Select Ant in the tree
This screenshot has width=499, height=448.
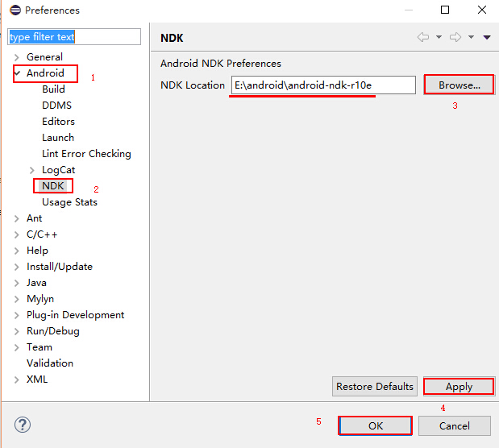[x=35, y=218]
